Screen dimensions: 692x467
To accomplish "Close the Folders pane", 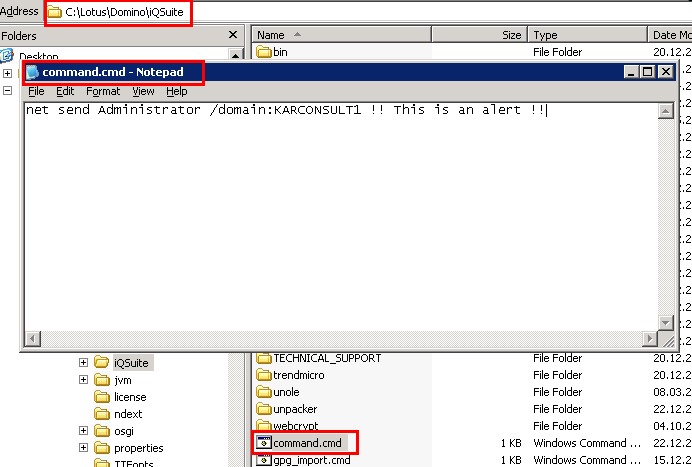I will tap(233, 35).
